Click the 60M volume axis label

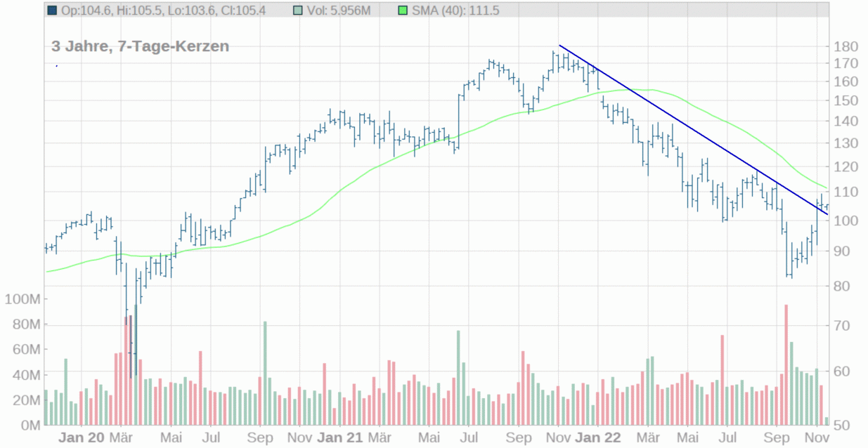click(25, 350)
